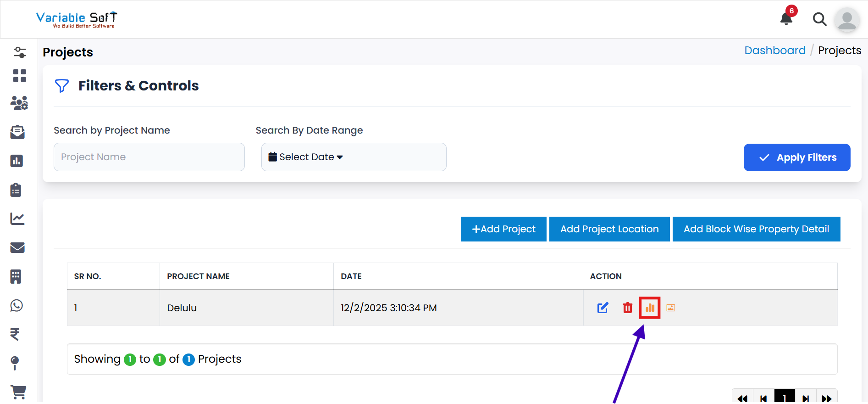Screen dimensions: 868x404
Task: Click the user profile avatar
Action: click(846, 20)
